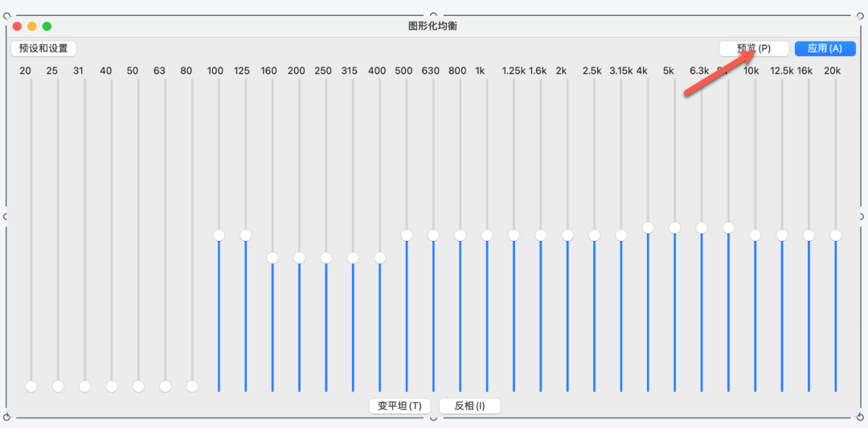Flatten the curve with 变平坦 (T)

[399, 406]
